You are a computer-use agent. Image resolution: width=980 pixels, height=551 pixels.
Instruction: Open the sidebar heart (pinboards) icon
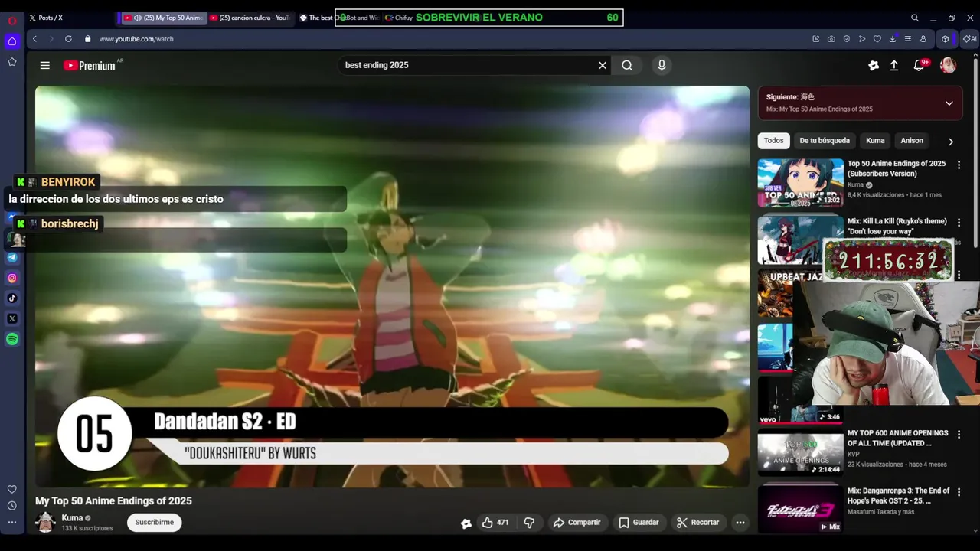tap(12, 489)
